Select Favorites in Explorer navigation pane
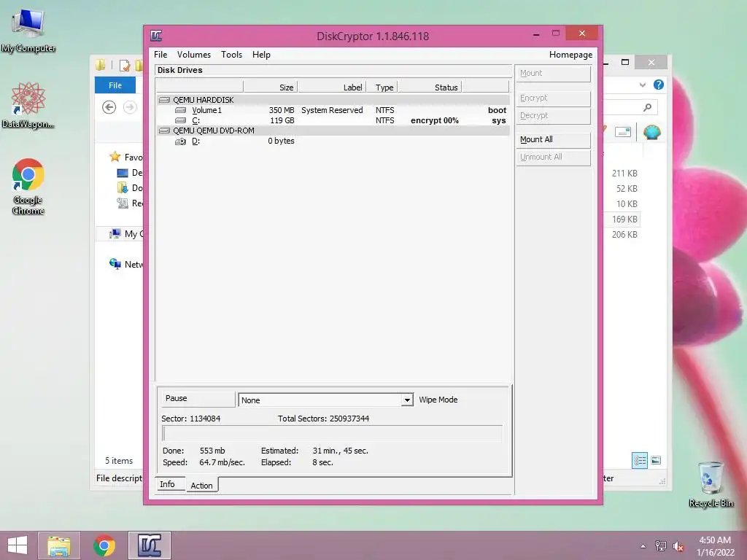The height and width of the screenshot is (560, 747). pyautogui.click(x=126, y=157)
